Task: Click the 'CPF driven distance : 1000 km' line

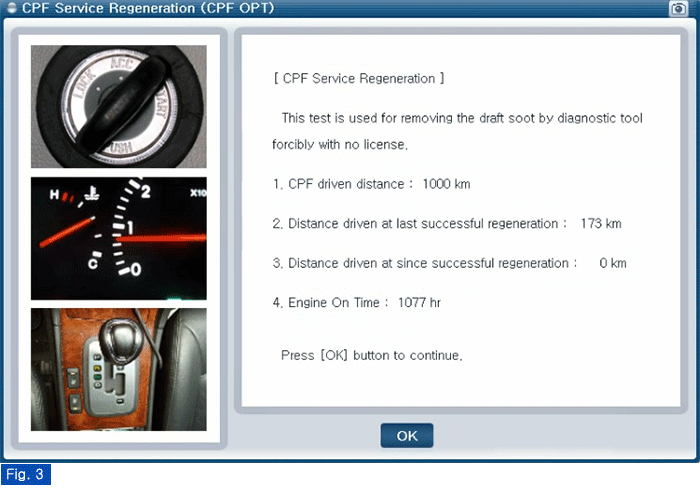Action: (x=371, y=184)
